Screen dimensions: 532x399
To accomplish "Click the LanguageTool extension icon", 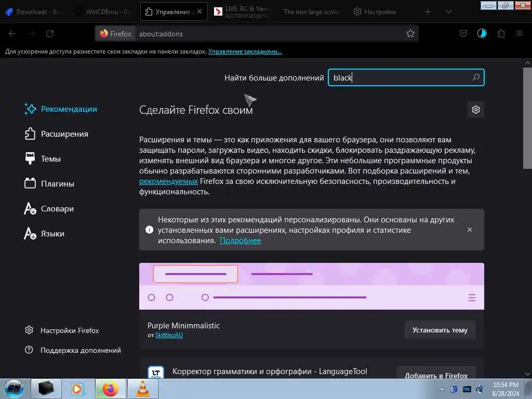I will pyautogui.click(x=156, y=372).
